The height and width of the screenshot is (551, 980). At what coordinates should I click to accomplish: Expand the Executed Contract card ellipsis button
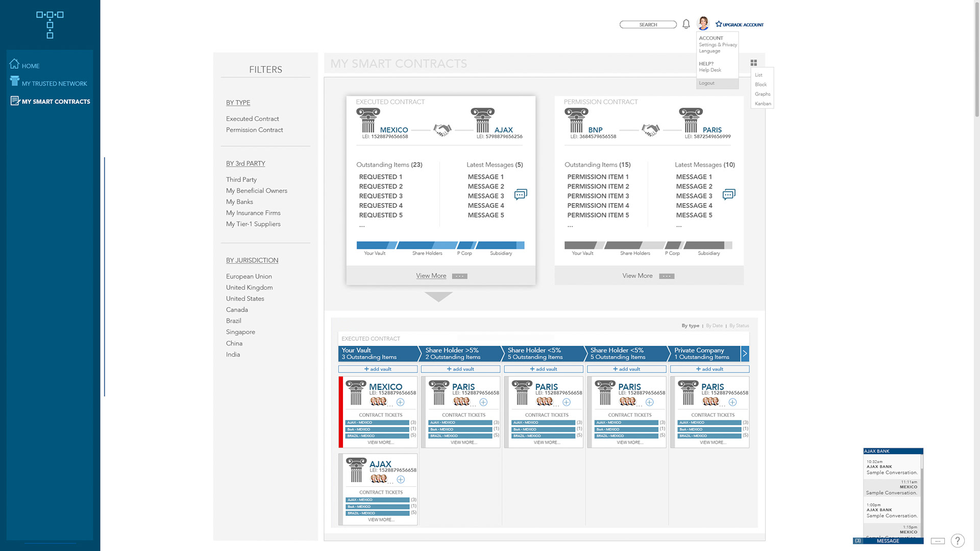(459, 276)
